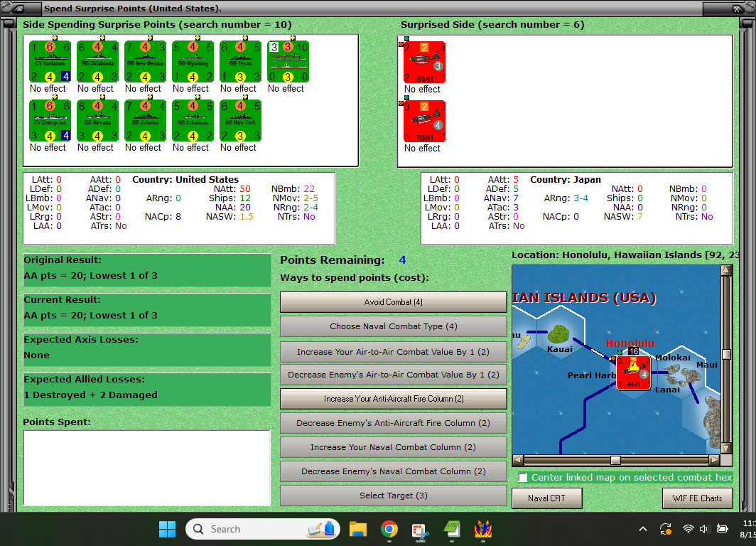The height and width of the screenshot is (546, 756).
Task: Increase your naval combat column
Action: (x=394, y=447)
